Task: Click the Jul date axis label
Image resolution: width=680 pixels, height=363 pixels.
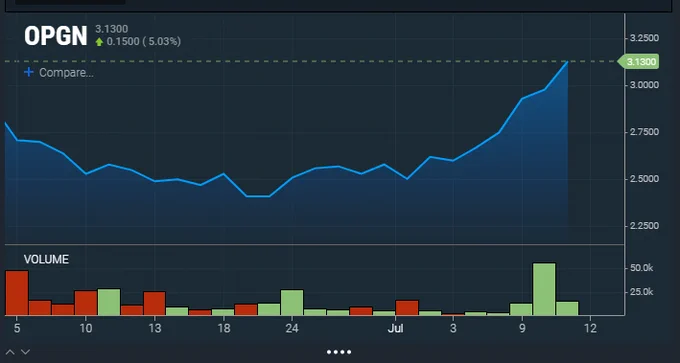Action: 396,328
